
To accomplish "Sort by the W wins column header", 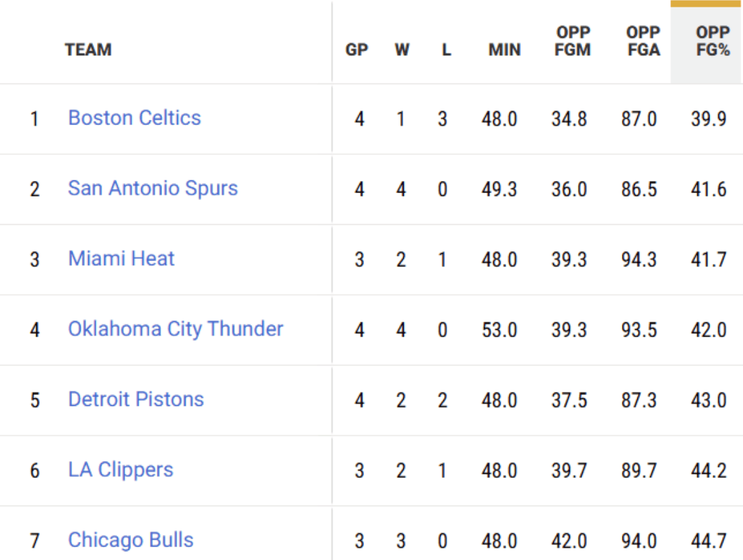I will (x=402, y=50).
